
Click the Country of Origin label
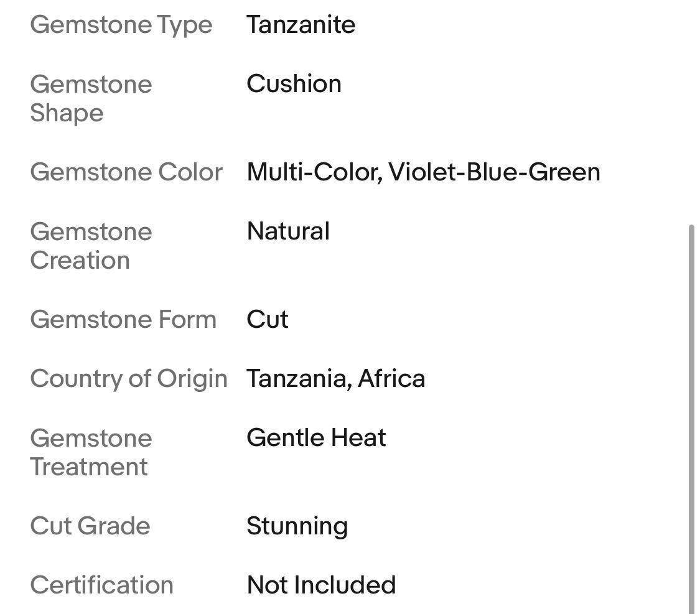129,378
